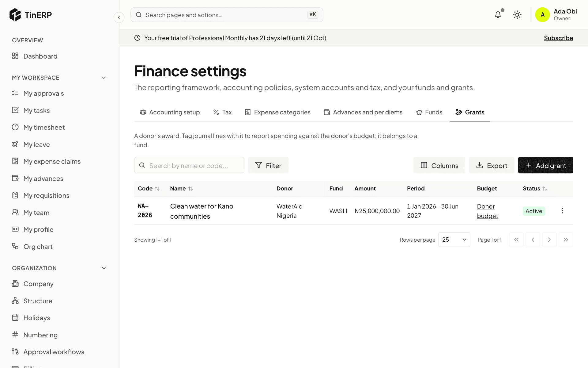Click the Subscribe link
588x368 pixels.
pyautogui.click(x=559, y=38)
